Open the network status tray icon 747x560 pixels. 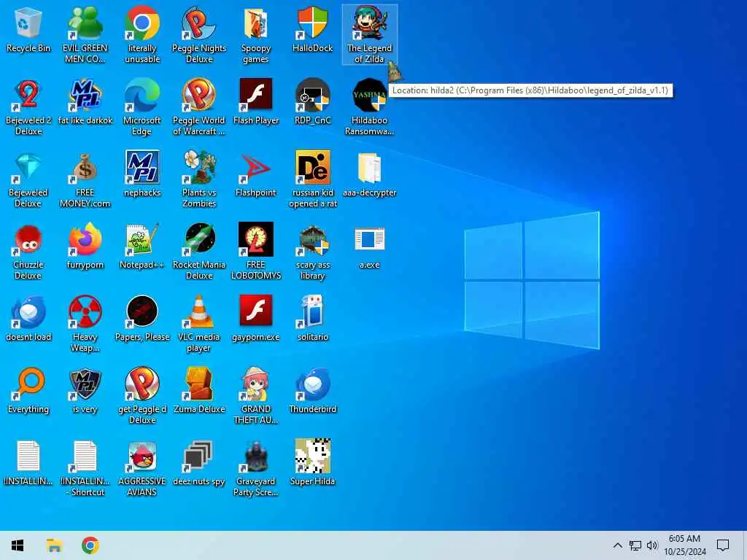click(x=635, y=545)
